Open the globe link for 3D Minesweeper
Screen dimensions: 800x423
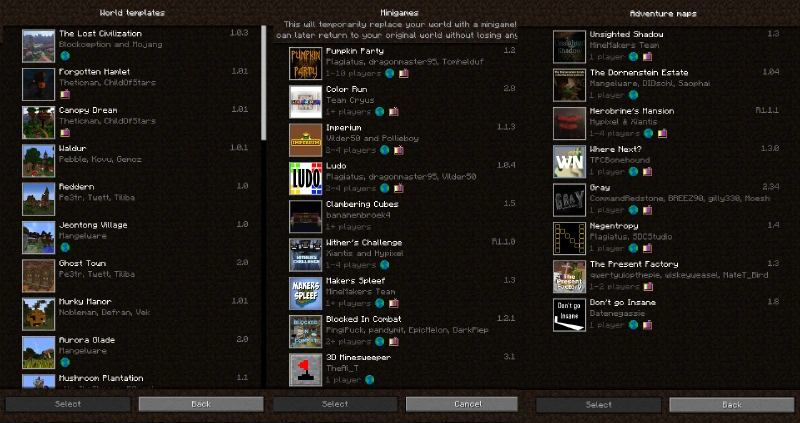click(369, 380)
